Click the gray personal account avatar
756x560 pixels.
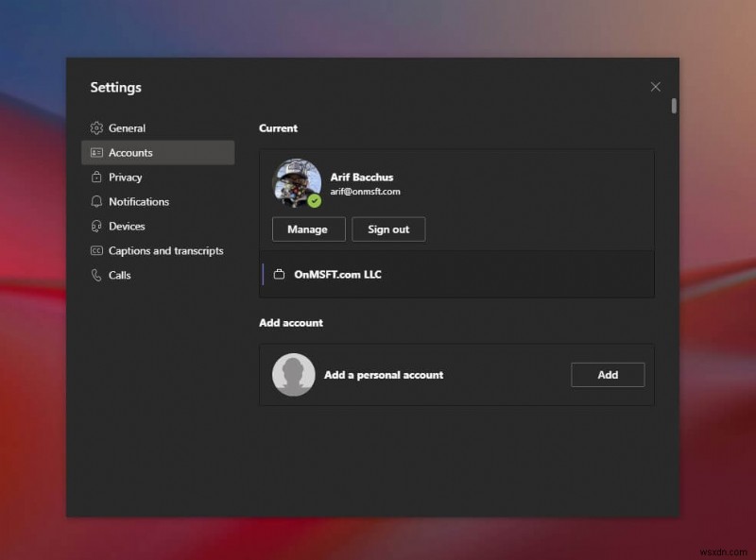click(293, 374)
